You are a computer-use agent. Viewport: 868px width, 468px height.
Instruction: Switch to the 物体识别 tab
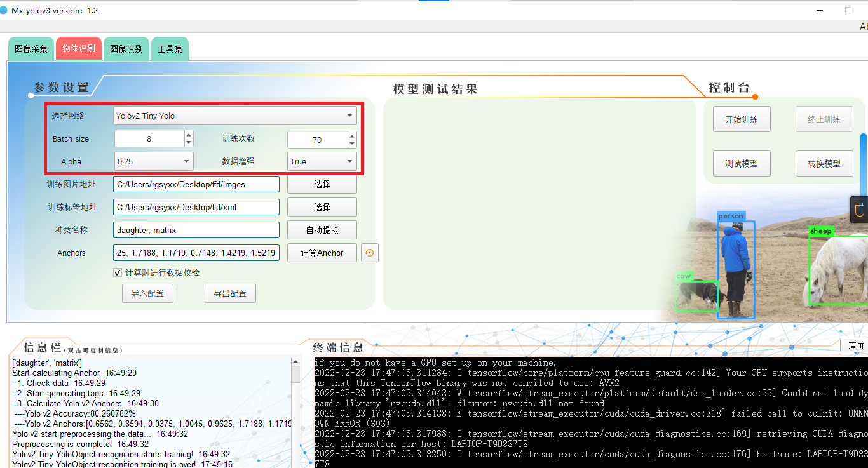pos(79,49)
